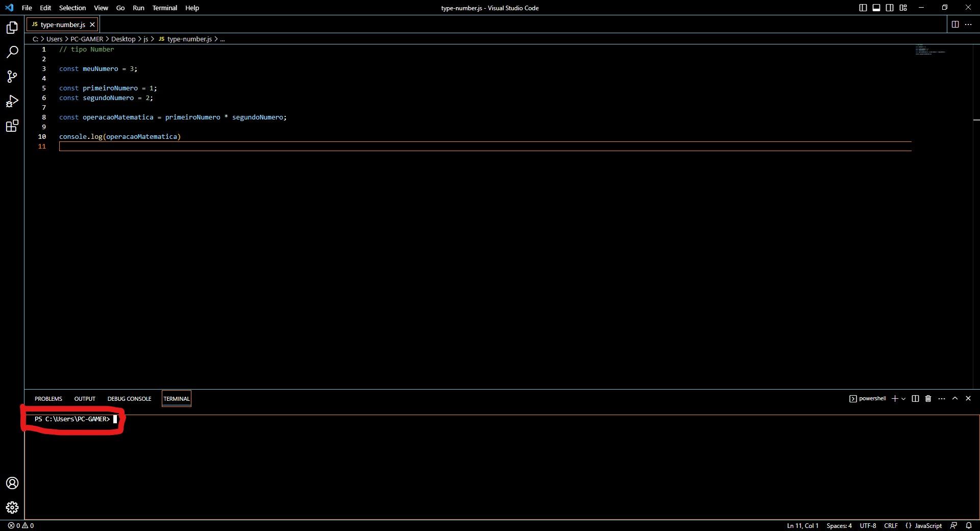Image resolution: width=980 pixels, height=531 pixels.
Task: Open the Search view in activity bar
Action: click(x=12, y=52)
